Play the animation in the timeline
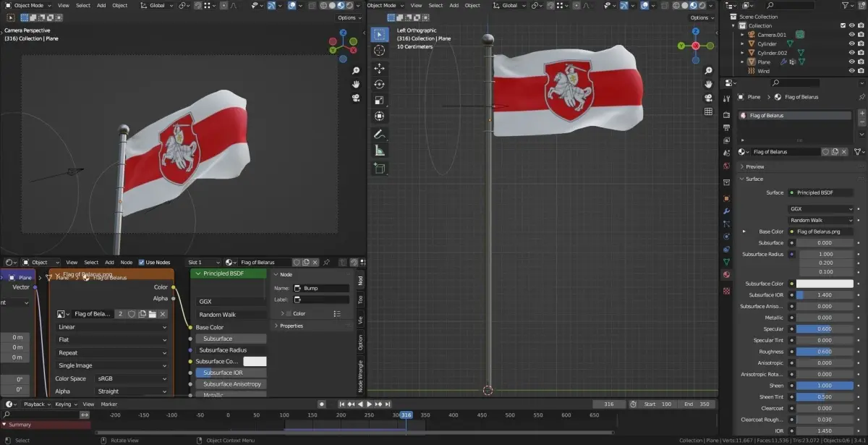The image size is (868, 445). click(369, 404)
